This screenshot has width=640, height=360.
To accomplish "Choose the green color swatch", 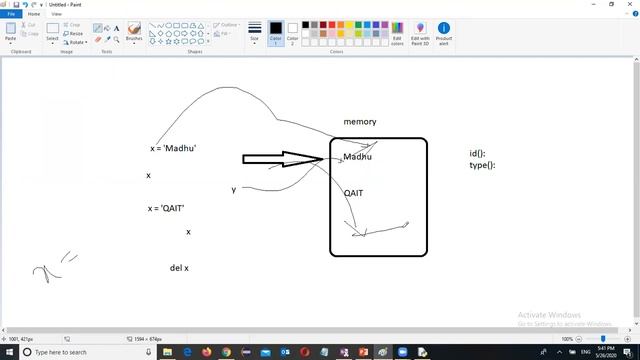I will 358,25.
